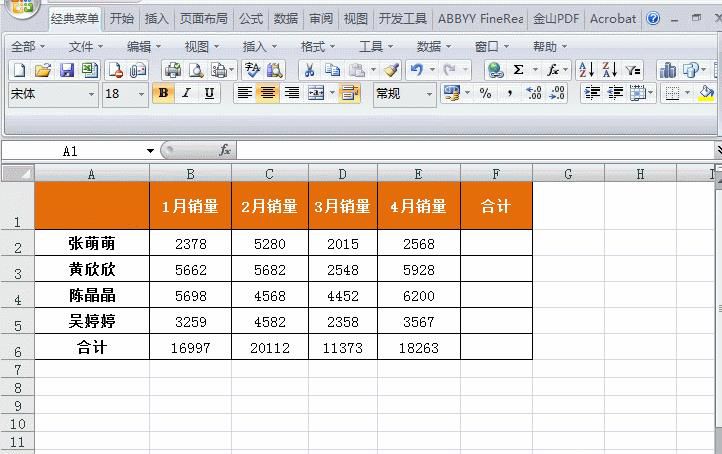Screen dimensions: 722x454
Task: Expand the AutoSum dropdown arrow
Action: pos(535,70)
